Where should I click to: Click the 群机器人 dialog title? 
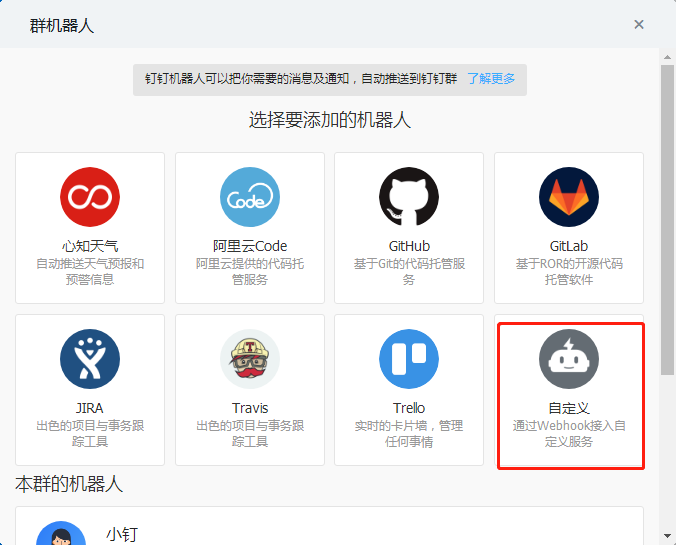tap(62, 26)
